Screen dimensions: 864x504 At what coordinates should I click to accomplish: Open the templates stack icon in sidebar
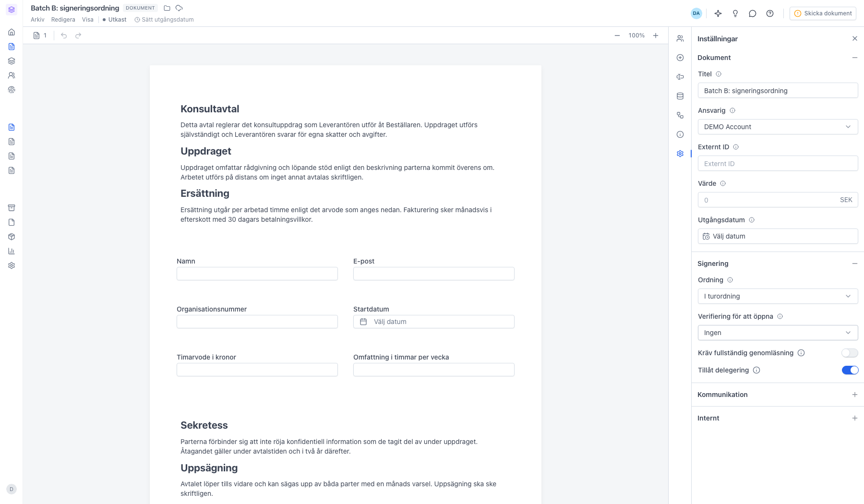tap(12, 61)
